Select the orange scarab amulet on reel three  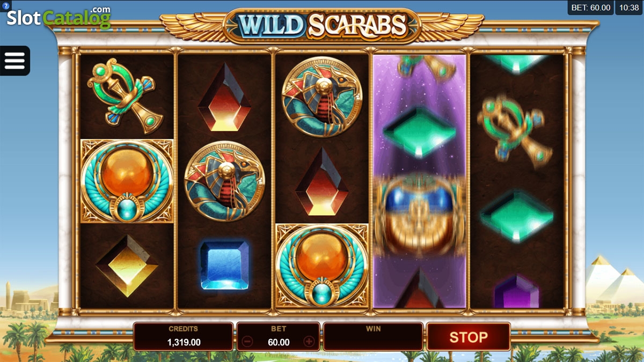tap(322, 265)
